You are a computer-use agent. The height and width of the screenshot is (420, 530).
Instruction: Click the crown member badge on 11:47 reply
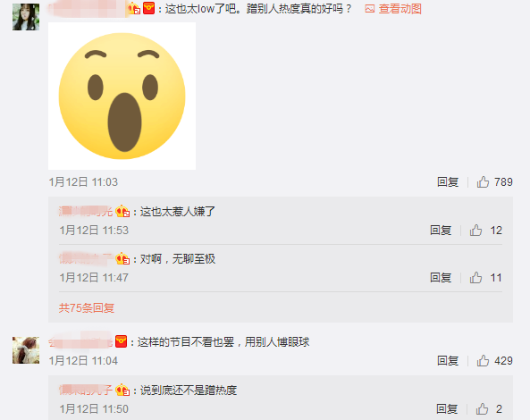click(x=122, y=259)
